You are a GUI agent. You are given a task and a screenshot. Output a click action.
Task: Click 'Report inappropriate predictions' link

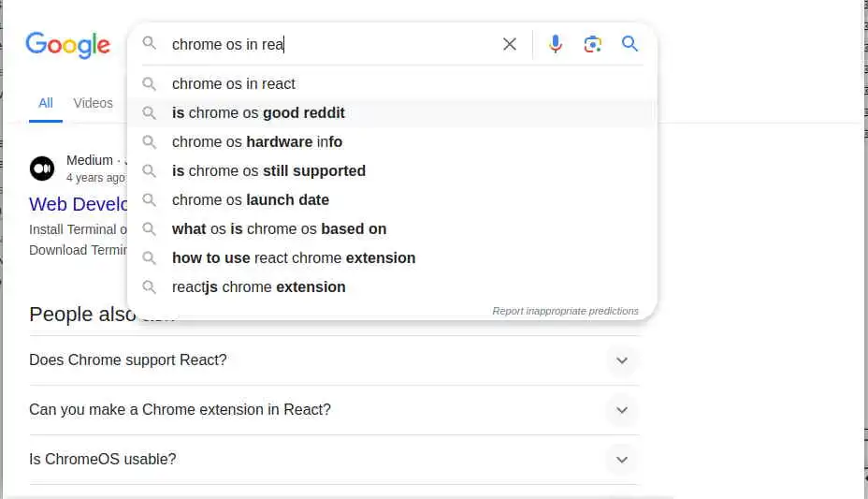[x=565, y=311]
